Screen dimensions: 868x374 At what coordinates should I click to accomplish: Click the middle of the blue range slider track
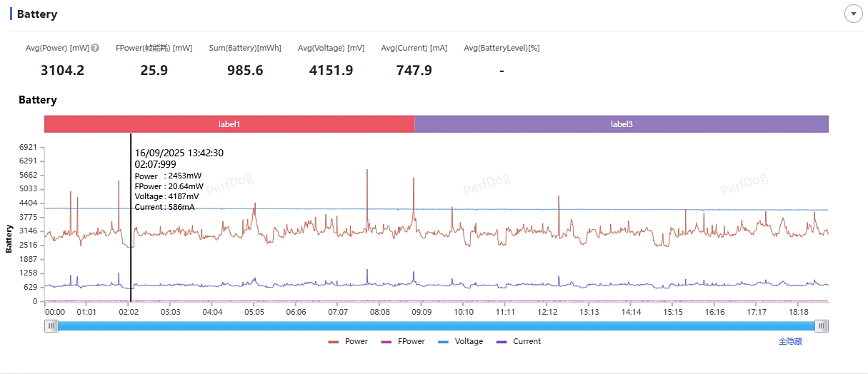pos(437,326)
